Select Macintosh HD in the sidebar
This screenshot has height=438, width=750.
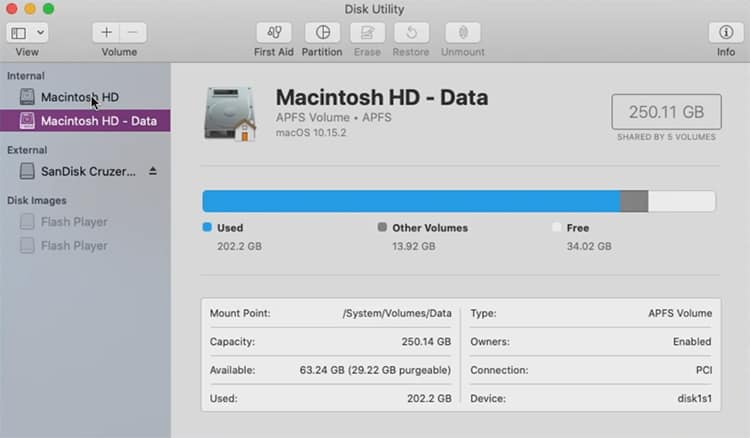85,97
